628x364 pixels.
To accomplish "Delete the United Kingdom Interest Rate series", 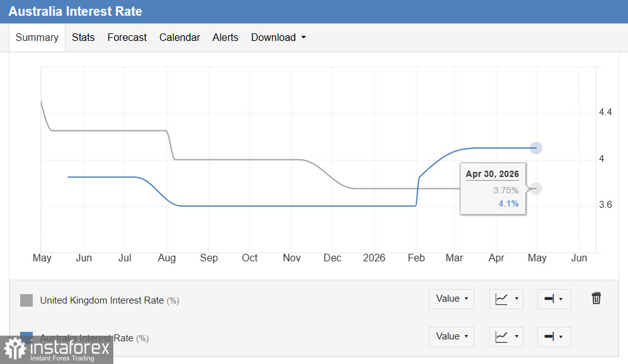I will coord(596,299).
